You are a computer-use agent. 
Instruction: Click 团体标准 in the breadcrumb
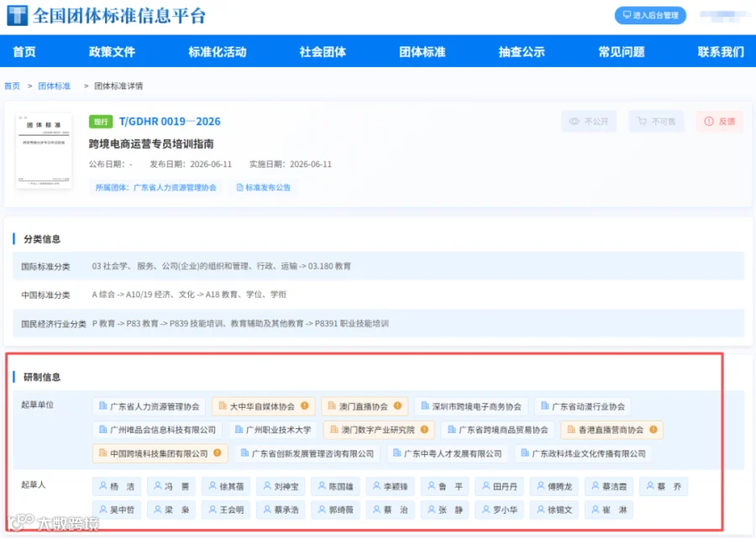tap(54, 86)
